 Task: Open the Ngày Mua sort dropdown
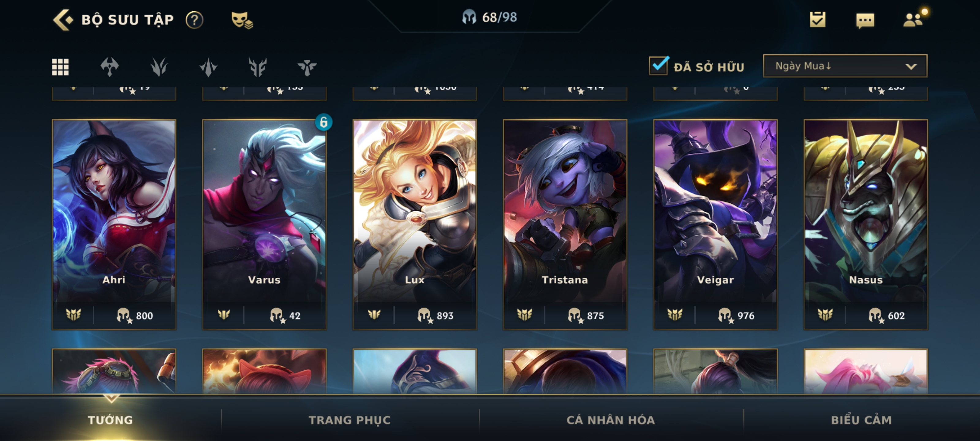pyautogui.click(x=845, y=66)
